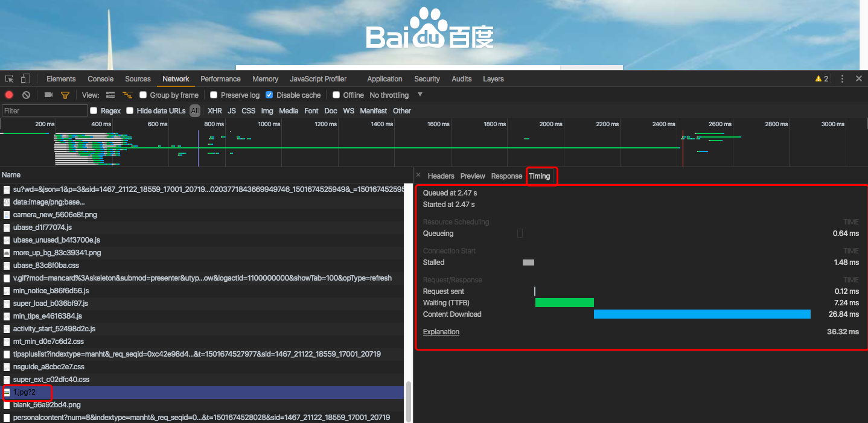Viewport: 868px width, 423px height.
Task: Enable Group by frame checkbox
Action: 143,95
